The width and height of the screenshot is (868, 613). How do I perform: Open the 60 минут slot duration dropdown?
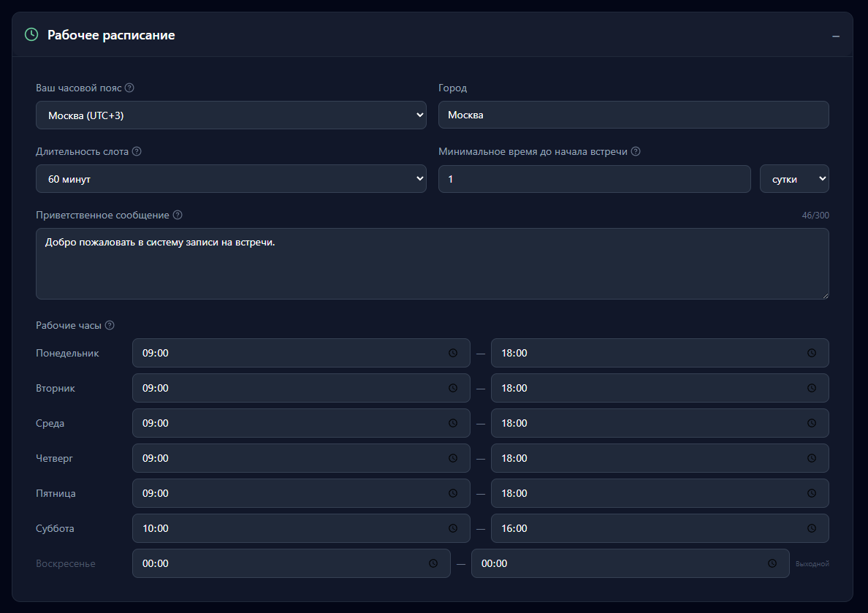point(231,179)
